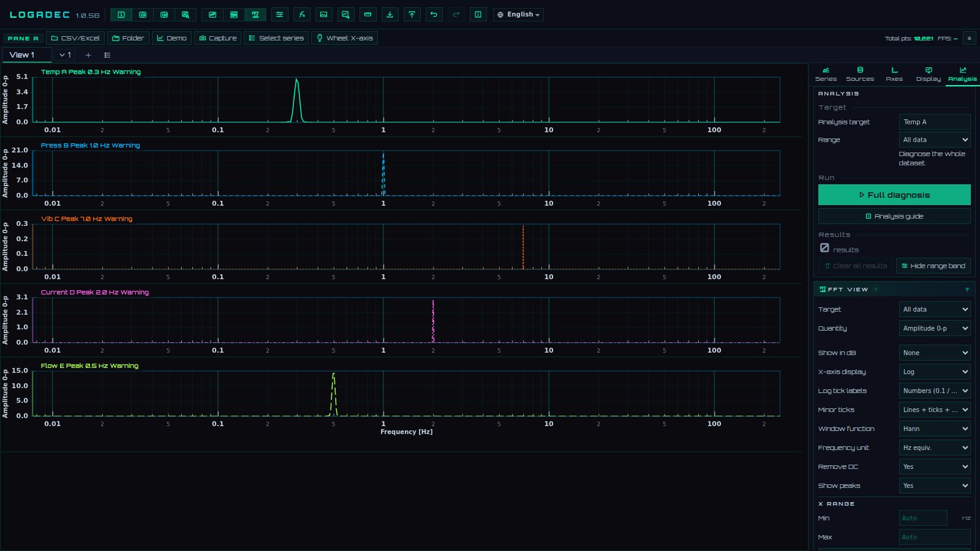The height and width of the screenshot is (551, 980).
Task: Open the fx formula tool
Action: (302, 15)
